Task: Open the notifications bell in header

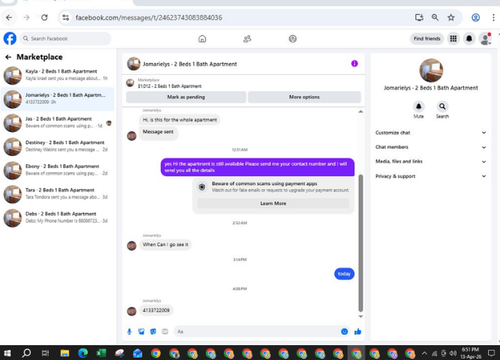Action: click(x=469, y=39)
